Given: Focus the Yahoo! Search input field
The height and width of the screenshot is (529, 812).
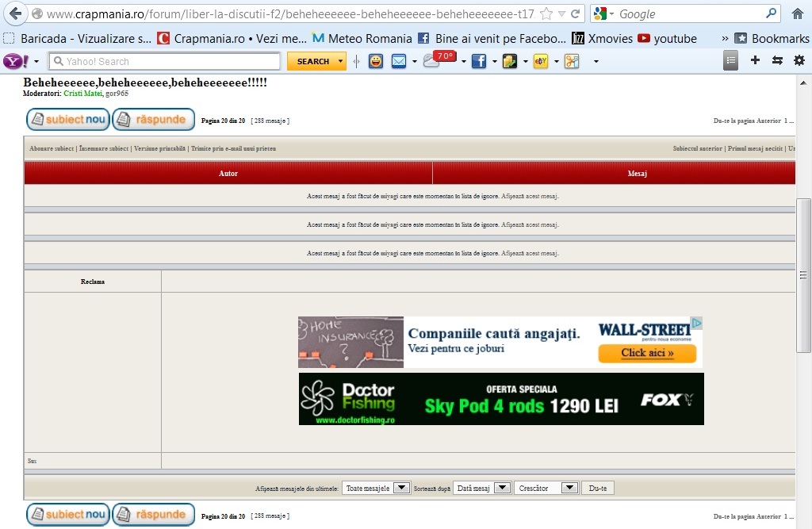Looking at the screenshot, I should 165,61.
